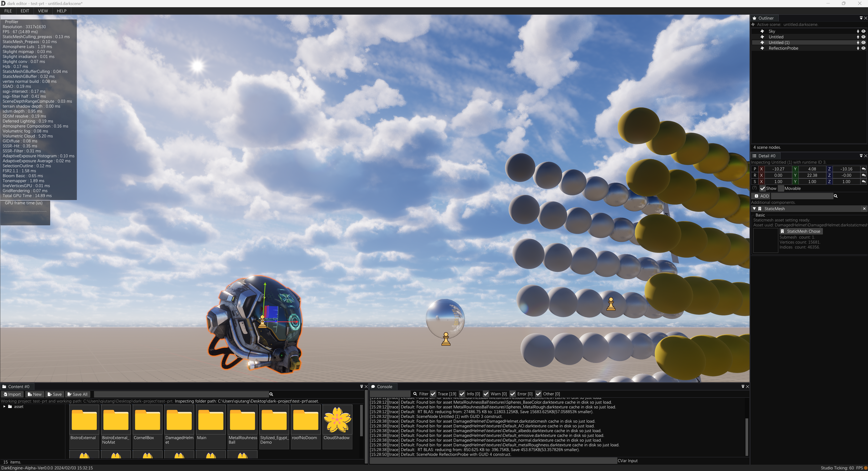Toggle visibility eye for Sky node
This screenshot has width=868, height=471.
click(x=863, y=31)
